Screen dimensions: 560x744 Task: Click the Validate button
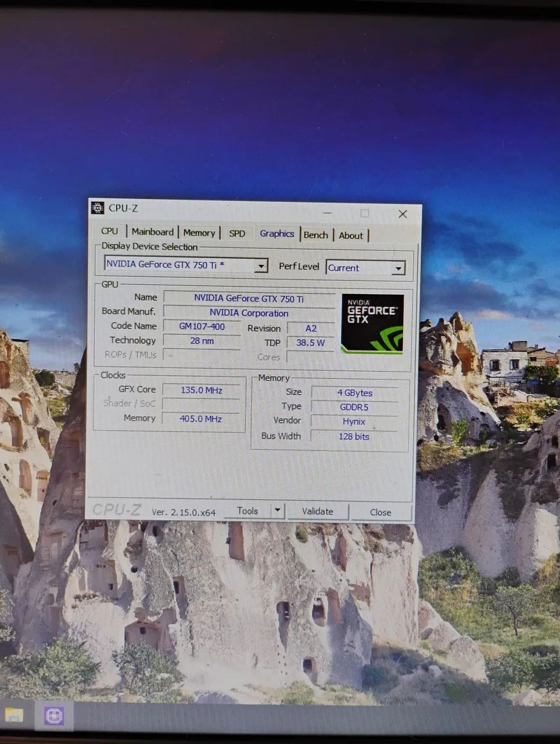(x=318, y=512)
